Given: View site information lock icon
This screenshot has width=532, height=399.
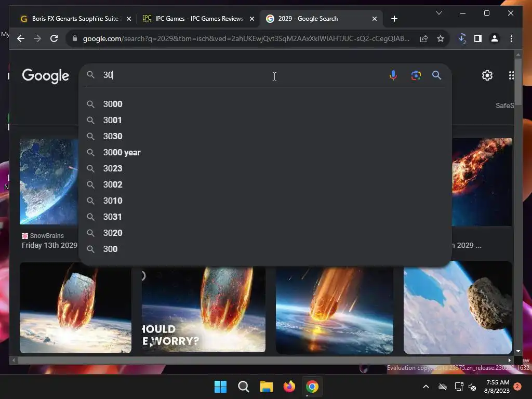Looking at the screenshot, I should click(x=75, y=38).
